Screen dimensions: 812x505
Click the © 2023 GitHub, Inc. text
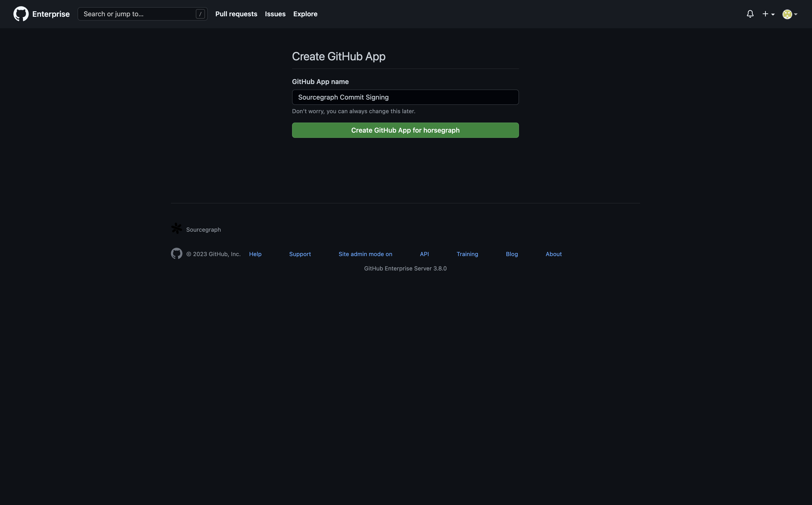214,254
